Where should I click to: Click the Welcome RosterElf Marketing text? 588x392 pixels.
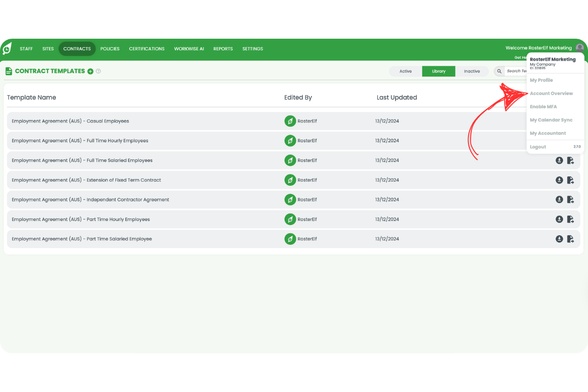click(x=539, y=48)
